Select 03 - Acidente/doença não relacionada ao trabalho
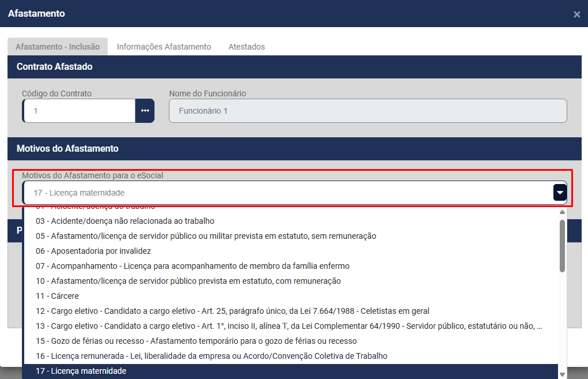The height and width of the screenshot is (379, 588). 291,221
